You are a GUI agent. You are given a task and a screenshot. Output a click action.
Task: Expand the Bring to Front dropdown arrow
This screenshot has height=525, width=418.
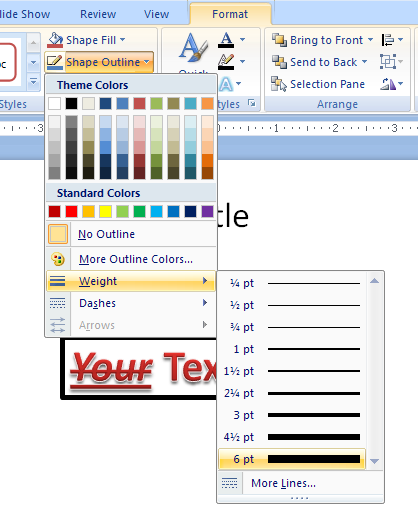point(370,40)
